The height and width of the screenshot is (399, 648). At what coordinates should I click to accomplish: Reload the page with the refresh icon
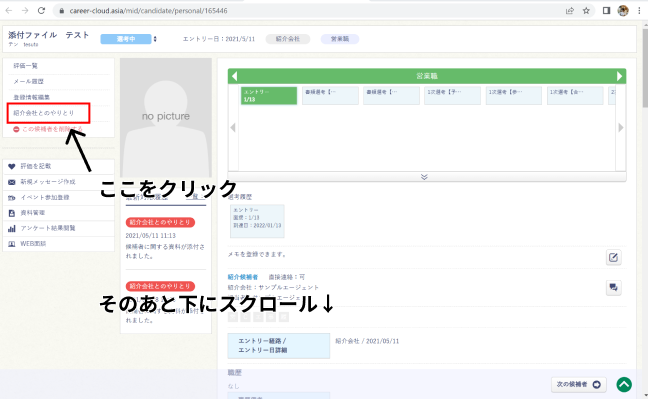(41, 11)
